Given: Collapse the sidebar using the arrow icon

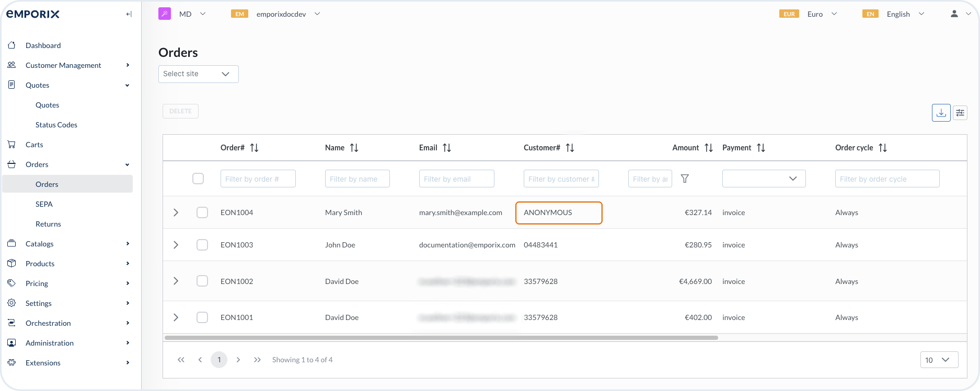Looking at the screenshot, I should [x=129, y=14].
